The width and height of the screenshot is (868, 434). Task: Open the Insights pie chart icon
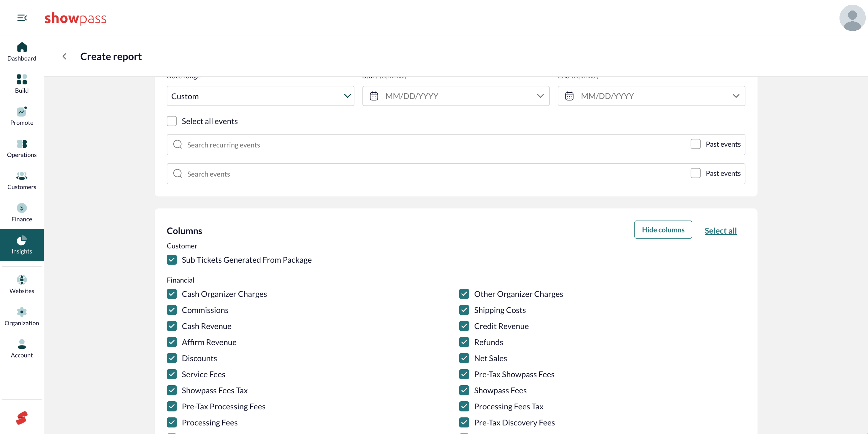click(22, 240)
